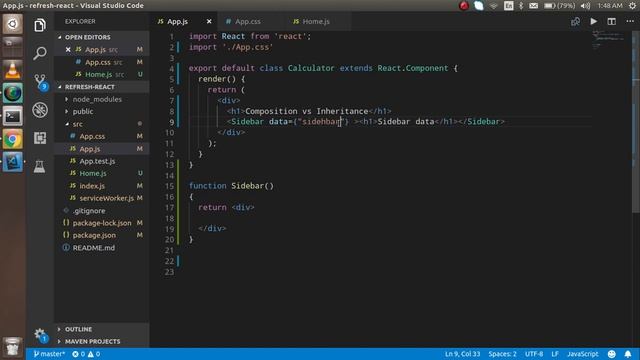The width and height of the screenshot is (640, 360).
Task: Show errors and warnings count
Action: pos(86,354)
